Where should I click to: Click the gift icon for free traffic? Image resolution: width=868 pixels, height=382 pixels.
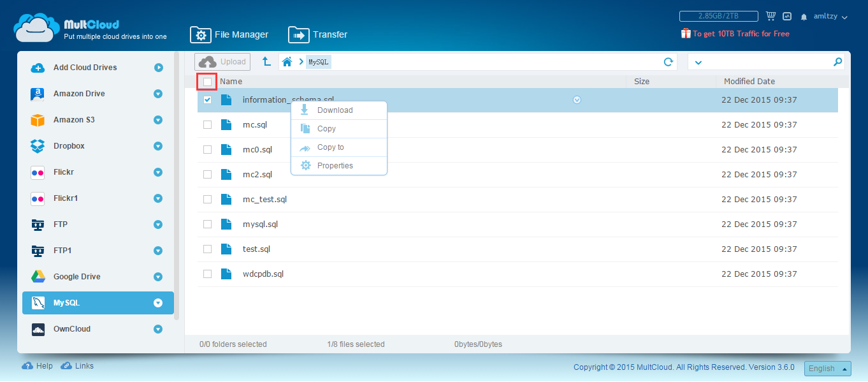click(686, 33)
